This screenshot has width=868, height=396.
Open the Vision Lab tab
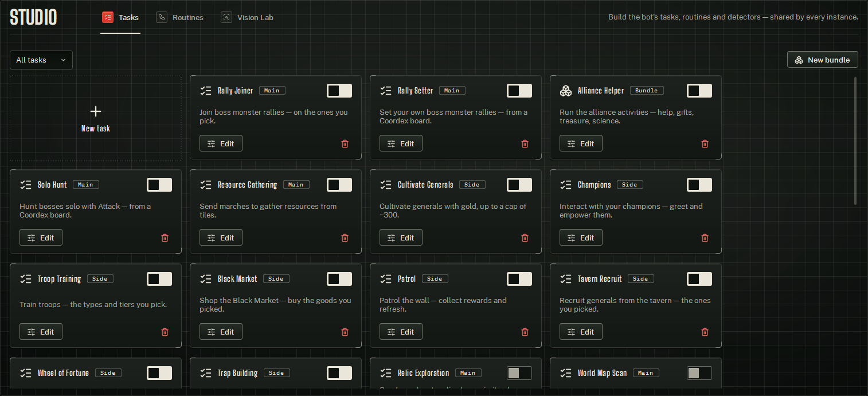(x=247, y=18)
